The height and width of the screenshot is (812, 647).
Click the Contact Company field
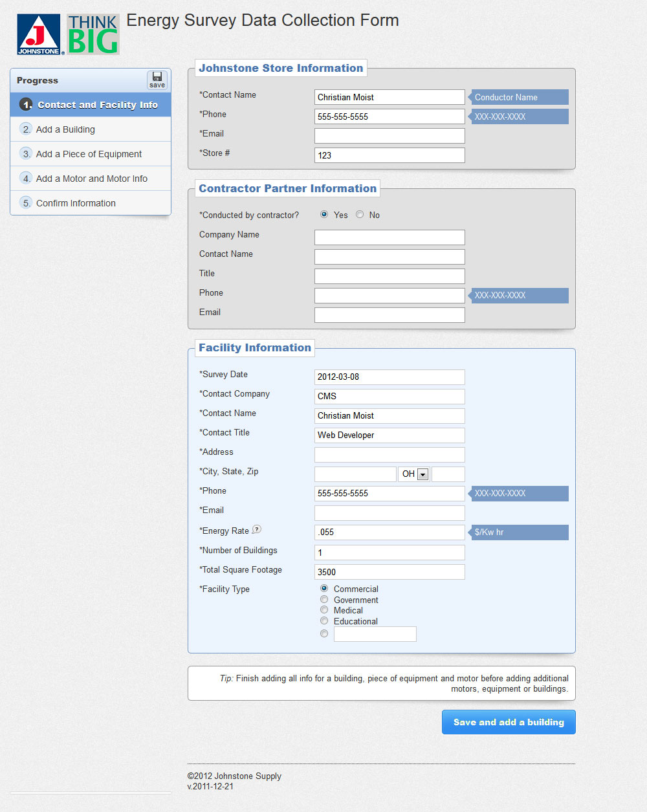point(389,397)
